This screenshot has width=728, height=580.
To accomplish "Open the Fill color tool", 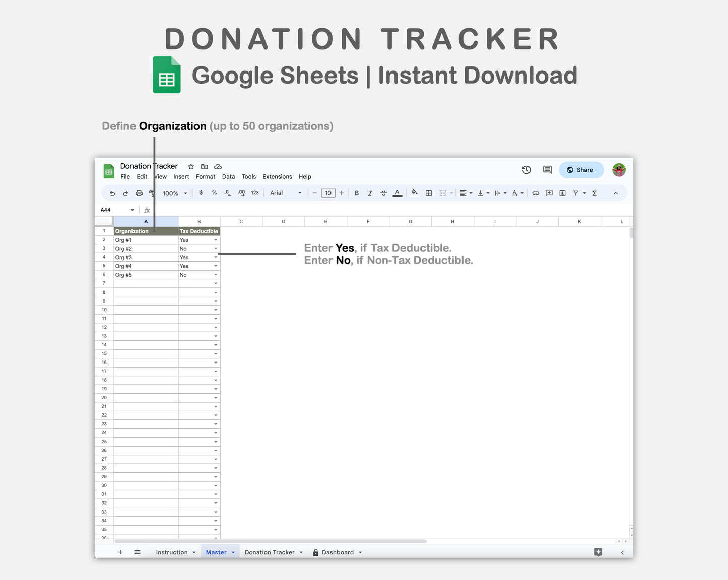I will 414,193.
